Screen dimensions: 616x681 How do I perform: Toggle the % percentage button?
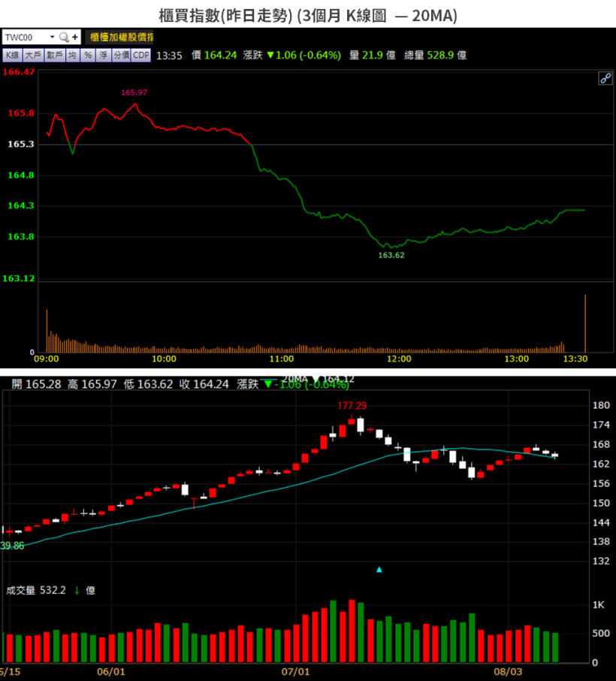[x=88, y=55]
